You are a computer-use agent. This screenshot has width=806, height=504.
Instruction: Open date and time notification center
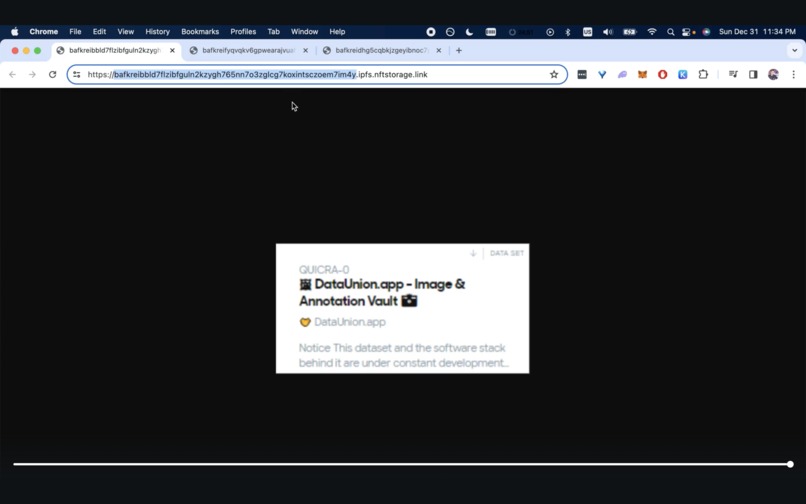(x=757, y=32)
